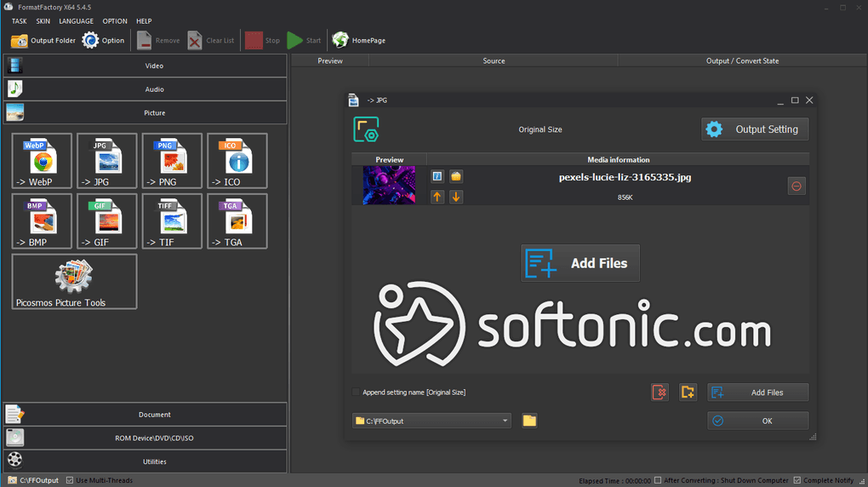
Task: Remove pexels-lucie-liz file with red minus icon
Action: click(x=797, y=186)
